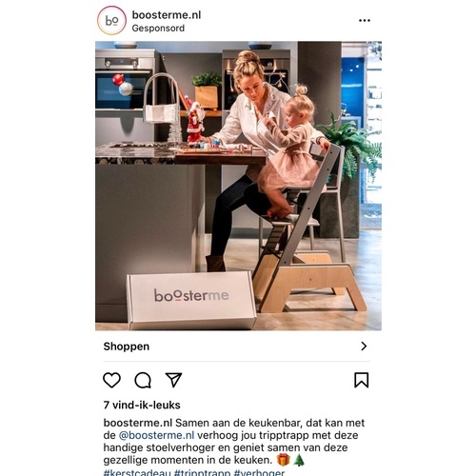Like the post with the heart icon
Screen dimensions: 476x476
pyautogui.click(x=111, y=380)
